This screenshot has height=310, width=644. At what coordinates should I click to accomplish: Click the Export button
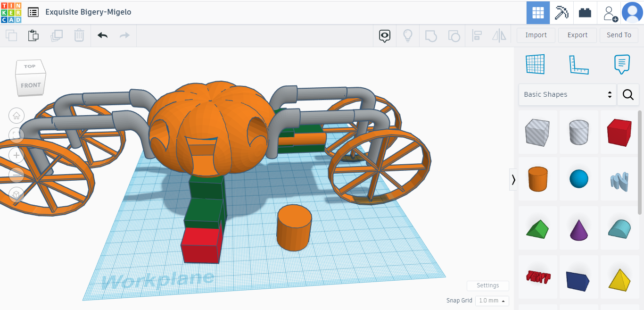pos(577,35)
